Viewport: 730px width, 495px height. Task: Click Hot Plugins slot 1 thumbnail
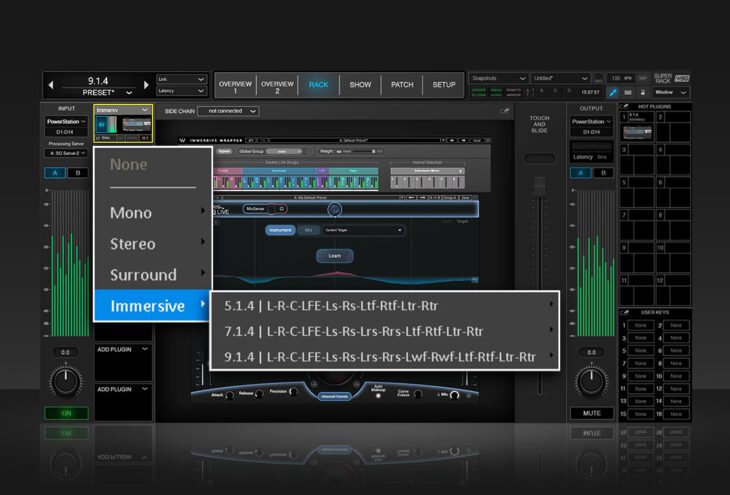click(638, 132)
